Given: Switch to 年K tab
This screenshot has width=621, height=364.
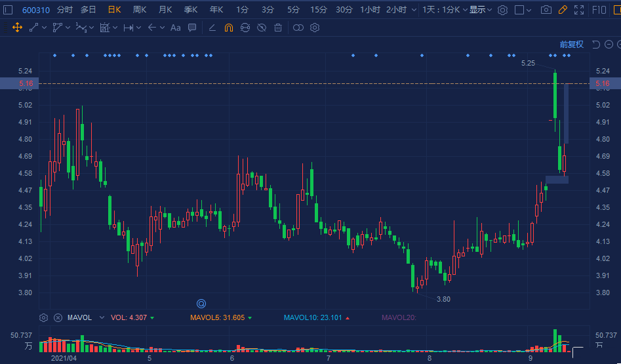Looking at the screenshot, I should [216, 10].
